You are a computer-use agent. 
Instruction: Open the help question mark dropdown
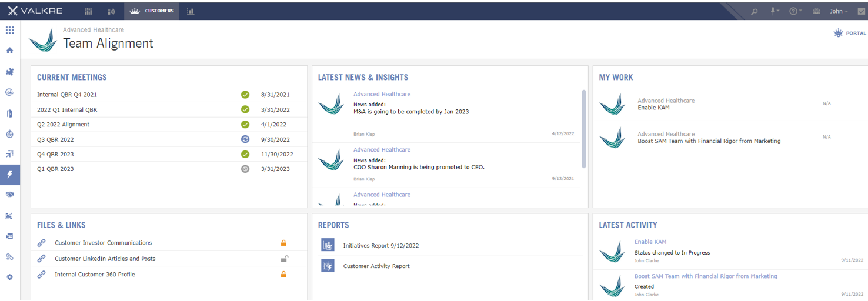(795, 11)
